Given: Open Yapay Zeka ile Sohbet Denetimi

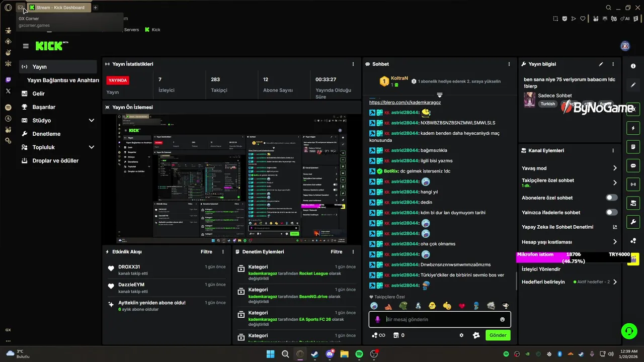Looking at the screenshot, I should point(570,227).
